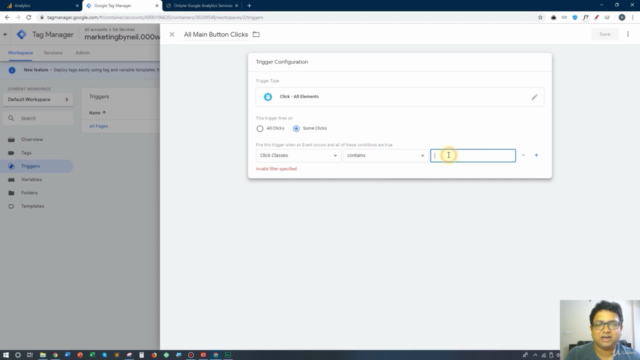
Task: Select the Some Clicks radio button
Action: pyautogui.click(x=296, y=129)
